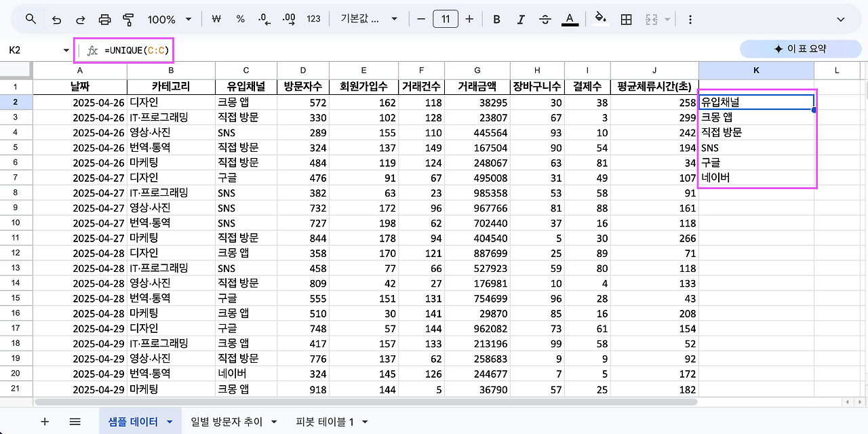Click the currency format icon
This screenshot has width=868, height=434.
(x=216, y=18)
